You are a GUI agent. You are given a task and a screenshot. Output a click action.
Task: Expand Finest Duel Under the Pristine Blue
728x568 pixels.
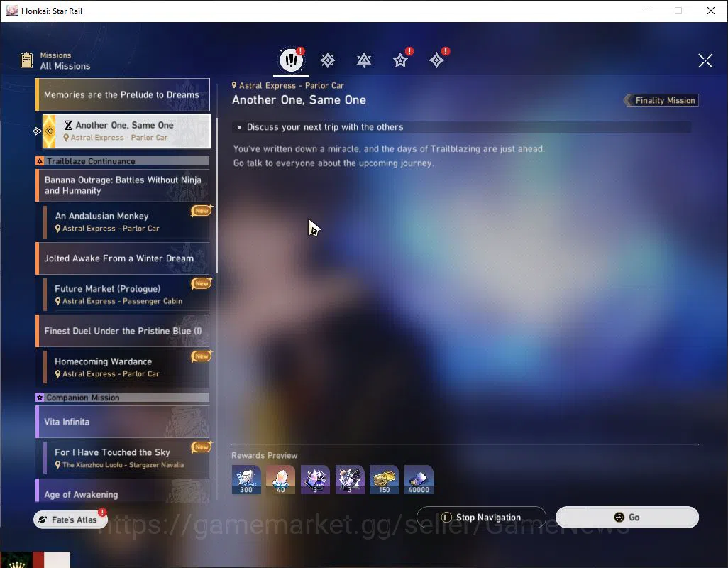pos(123,331)
